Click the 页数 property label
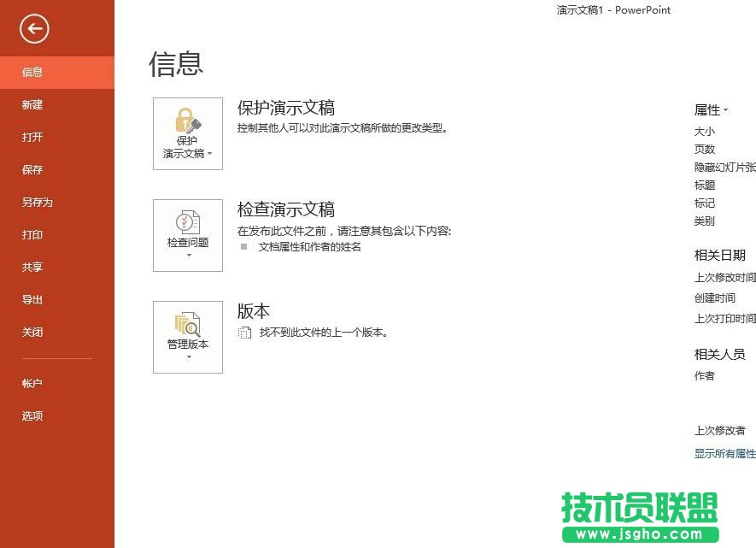This screenshot has height=548, width=756. [705, 149]
